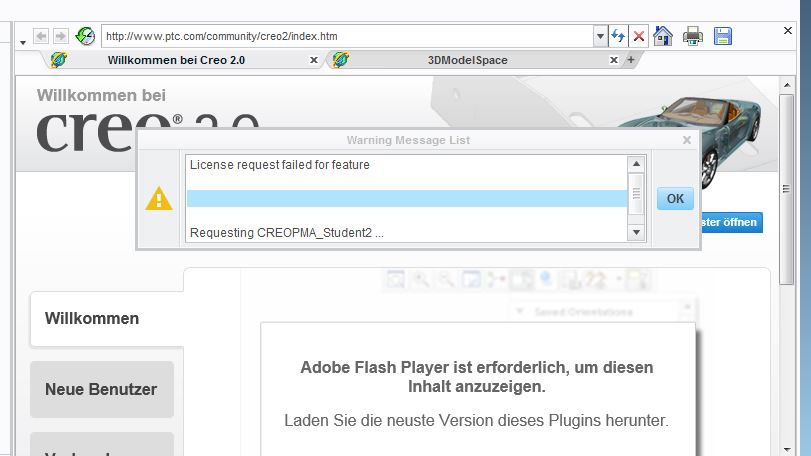The image size is (811, 456).
Task: Click the URL address field
Action: click(x=347, y=36)
